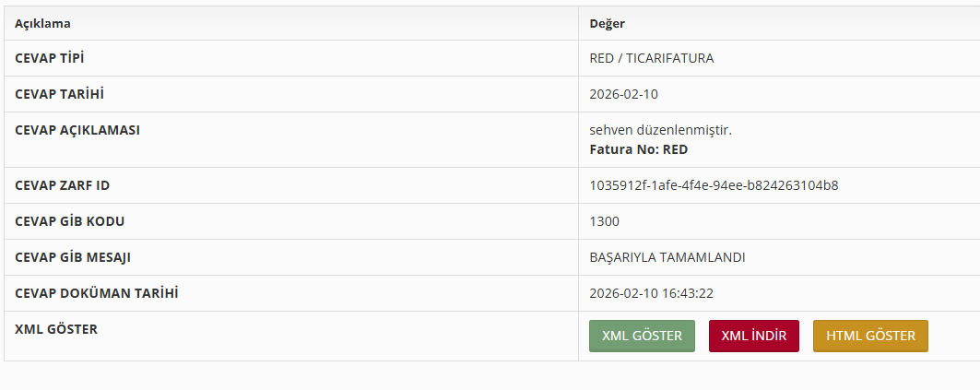Click the Açıklama column header
980x390 pixels.
(x=42, y=23)
